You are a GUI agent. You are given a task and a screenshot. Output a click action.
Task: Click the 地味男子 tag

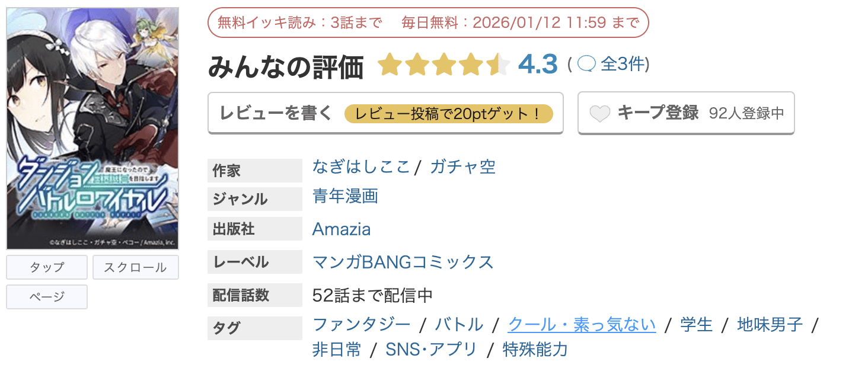[770, 325]
